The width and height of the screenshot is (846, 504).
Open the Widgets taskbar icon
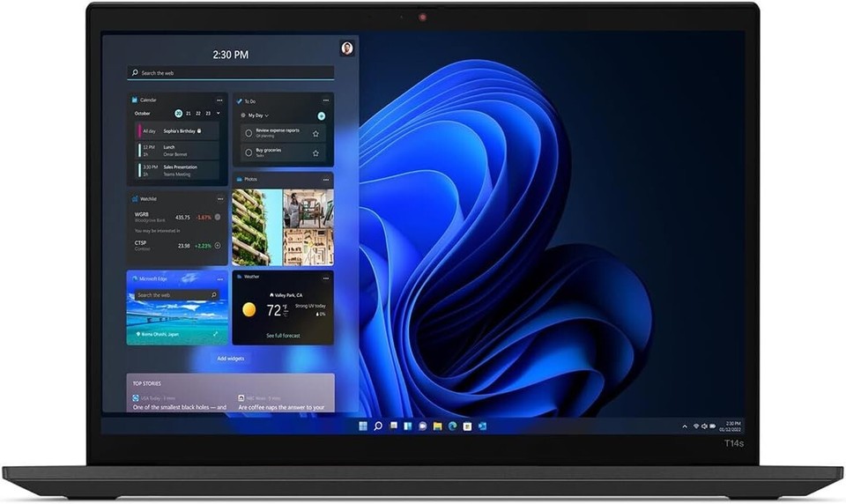[x=408, y=426]
